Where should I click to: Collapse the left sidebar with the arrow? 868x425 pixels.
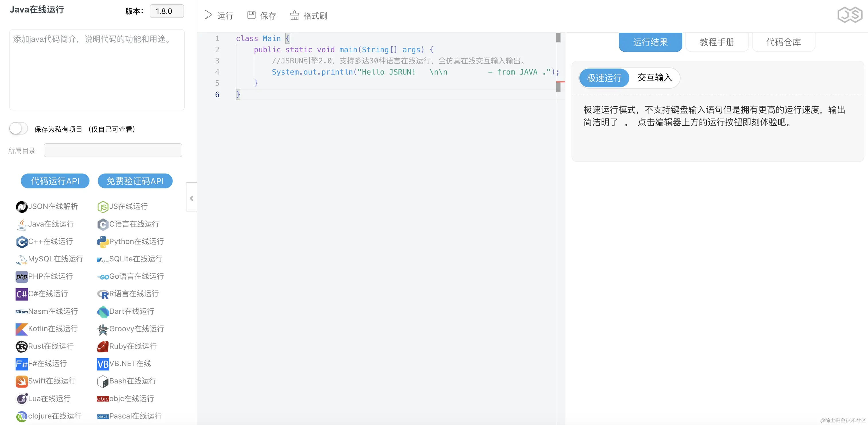click(x=191, y=198)
